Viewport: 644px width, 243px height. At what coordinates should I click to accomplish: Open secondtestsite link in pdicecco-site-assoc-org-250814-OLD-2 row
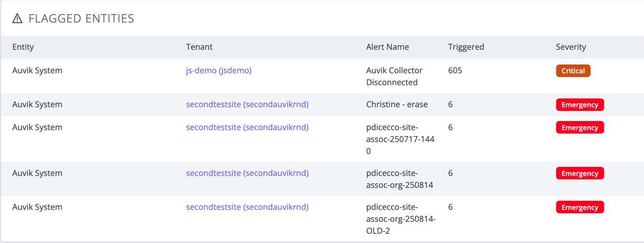[247, 207]
